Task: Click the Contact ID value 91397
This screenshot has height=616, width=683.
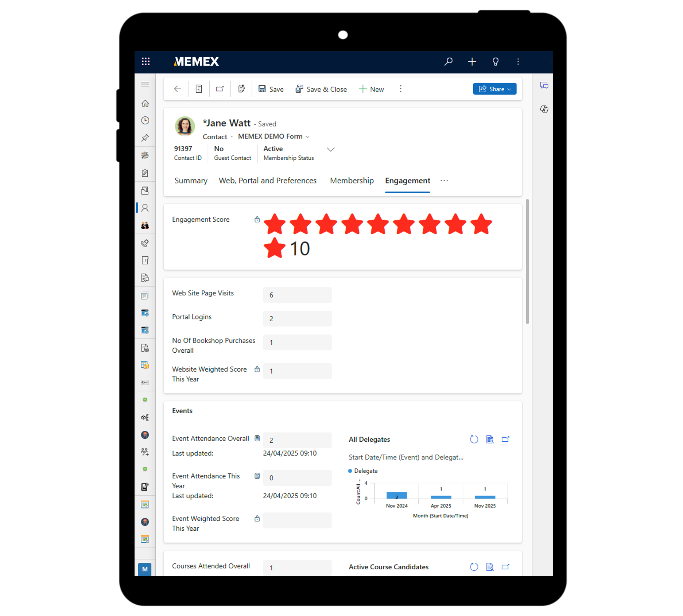Action: [183, 149]
